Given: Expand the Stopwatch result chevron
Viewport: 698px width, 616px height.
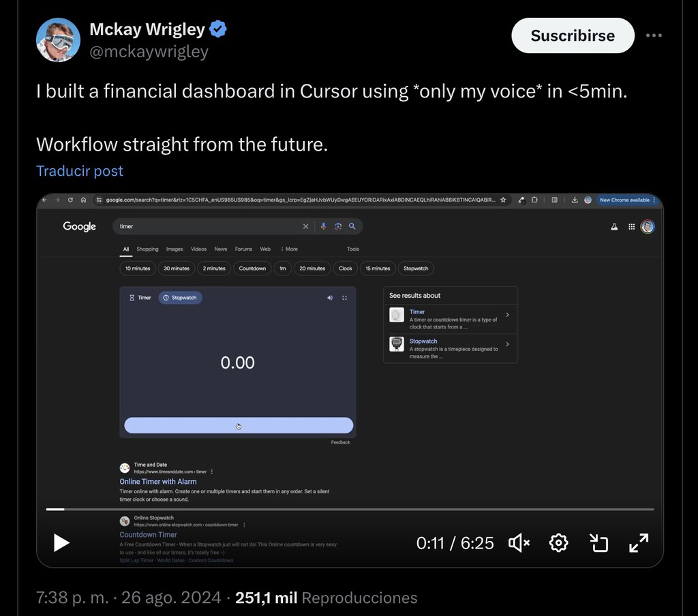Looking at the screenshot, I should tap(507, 344).
